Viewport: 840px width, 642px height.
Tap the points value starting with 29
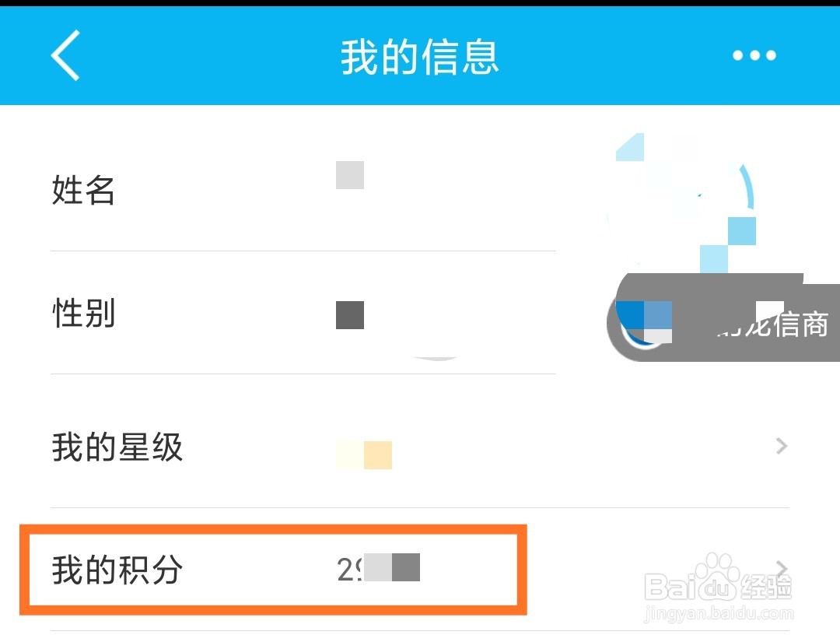click(x=377, y=570)
